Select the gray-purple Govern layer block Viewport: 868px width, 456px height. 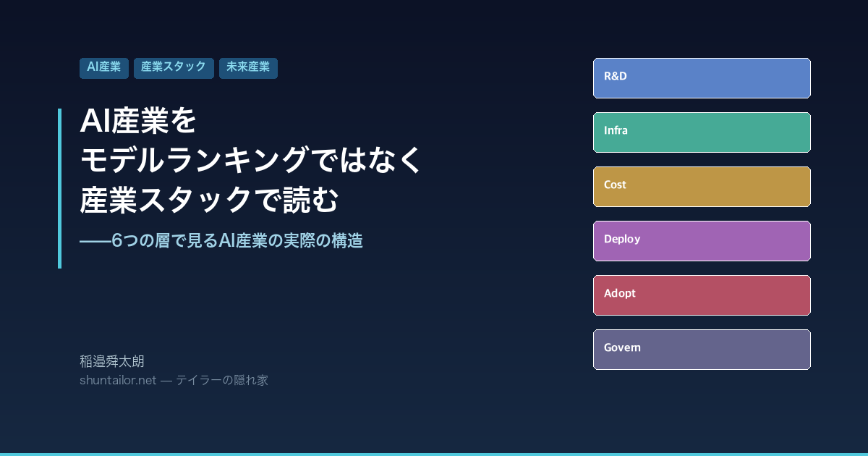pos(702,350)
